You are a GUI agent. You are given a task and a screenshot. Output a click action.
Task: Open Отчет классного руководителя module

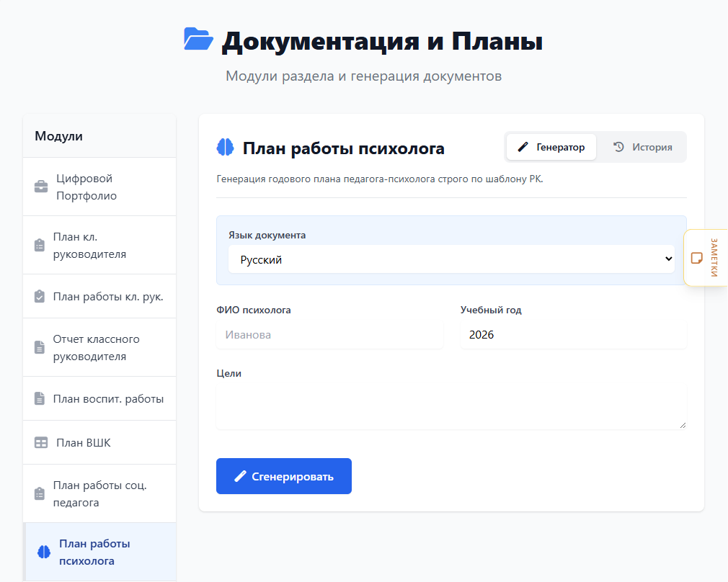(x=99, y=347)
